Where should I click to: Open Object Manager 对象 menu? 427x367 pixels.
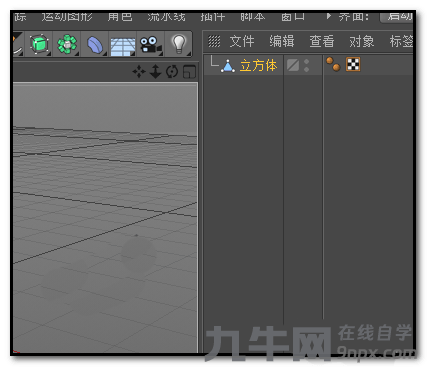coord(362,41)
